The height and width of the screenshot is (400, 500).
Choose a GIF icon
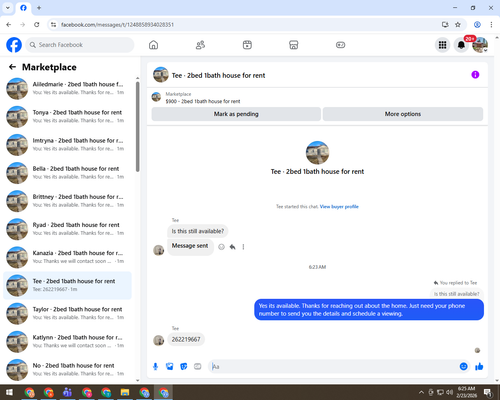198,367
